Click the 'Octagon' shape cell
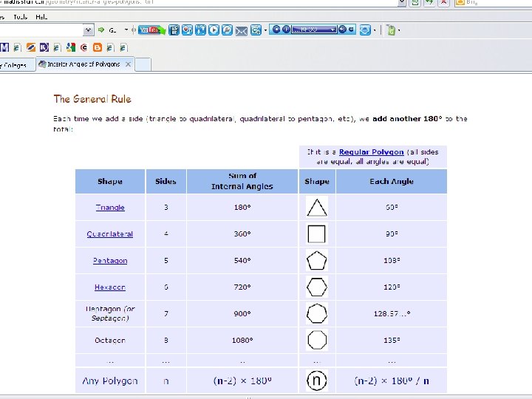 110,340
